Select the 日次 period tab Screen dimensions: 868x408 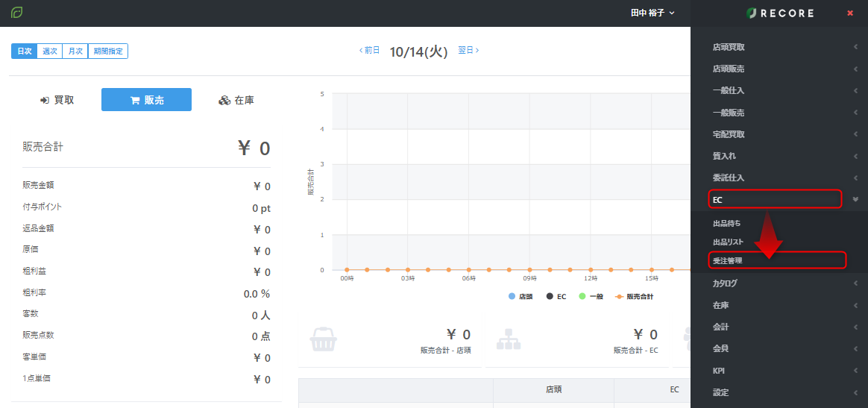click(24, 51)
